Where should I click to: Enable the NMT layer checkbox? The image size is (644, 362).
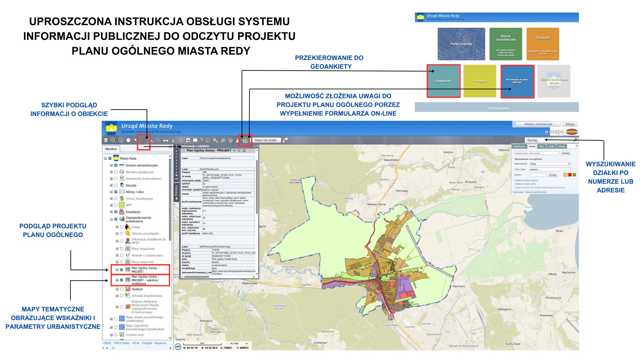[116, 205]
